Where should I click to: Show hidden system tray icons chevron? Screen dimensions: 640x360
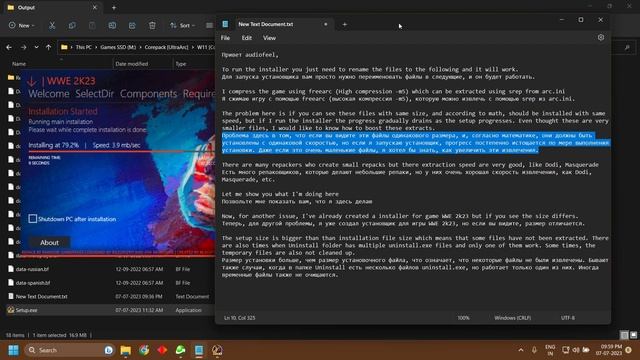pos(521,350)
